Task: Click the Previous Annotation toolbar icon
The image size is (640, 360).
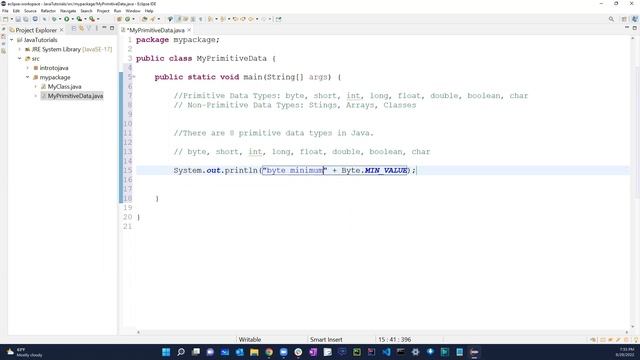Action: (222, 19)
